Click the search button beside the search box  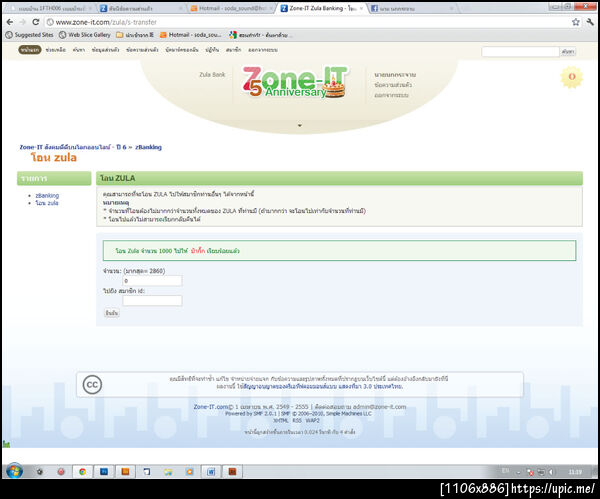click(568, 52)
